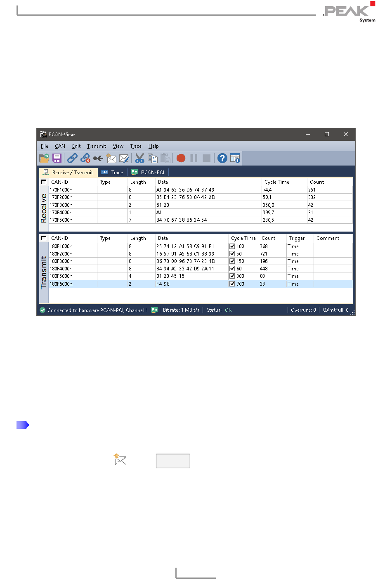
Task: Open the CAN menu
Action: point(60,146)
